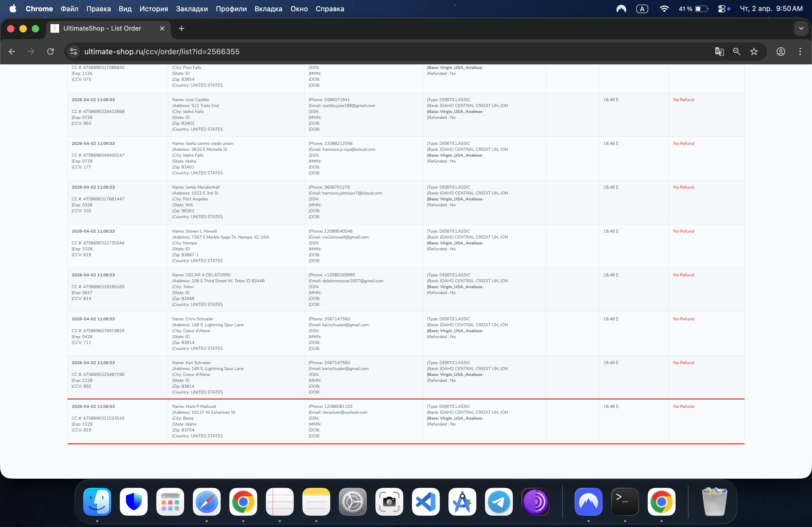The width and height of the screenshot is (812, 527).
Task: Expand the tab search dropdown
Action: [x=801, y=29]
